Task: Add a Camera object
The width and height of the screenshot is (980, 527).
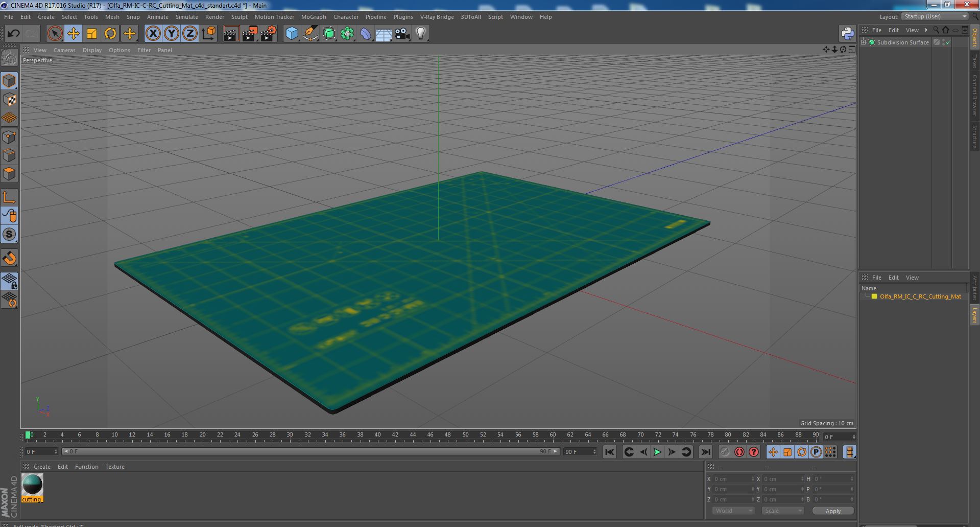Action: (x=402, y=34)
